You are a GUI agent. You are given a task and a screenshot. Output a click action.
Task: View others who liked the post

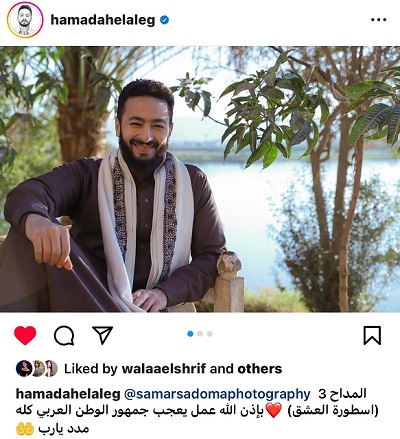click(x=260, y=369)
